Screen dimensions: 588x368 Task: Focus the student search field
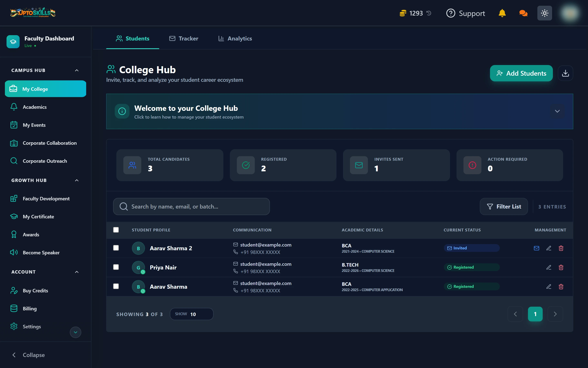tap(192, 206)
